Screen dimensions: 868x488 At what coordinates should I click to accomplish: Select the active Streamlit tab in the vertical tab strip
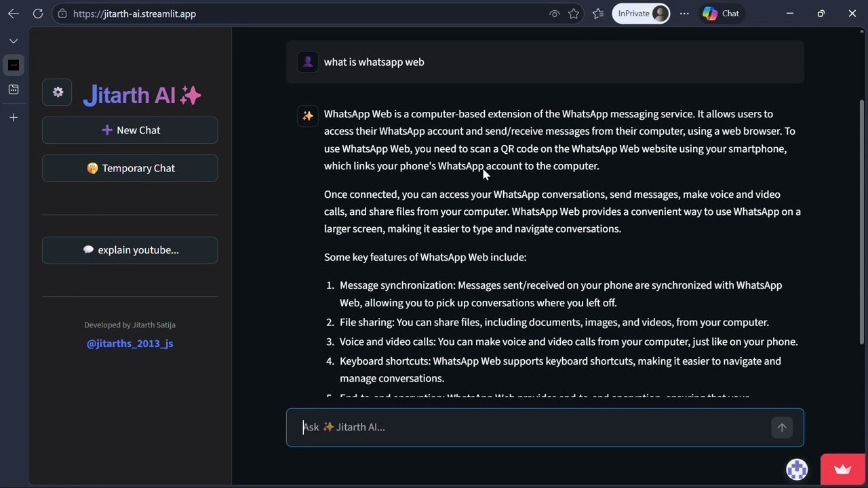(x=14, y=65)
